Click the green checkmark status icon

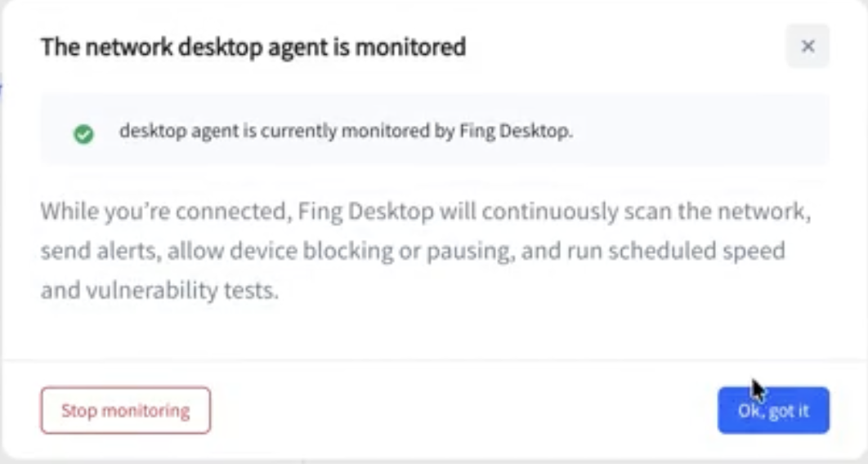click(x=83, y=134)
